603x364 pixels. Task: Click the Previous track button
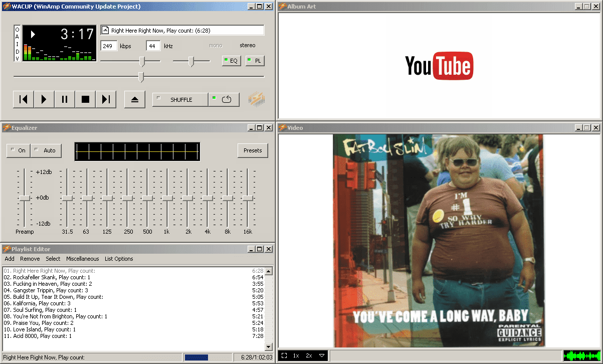click(x=24, y=99)
